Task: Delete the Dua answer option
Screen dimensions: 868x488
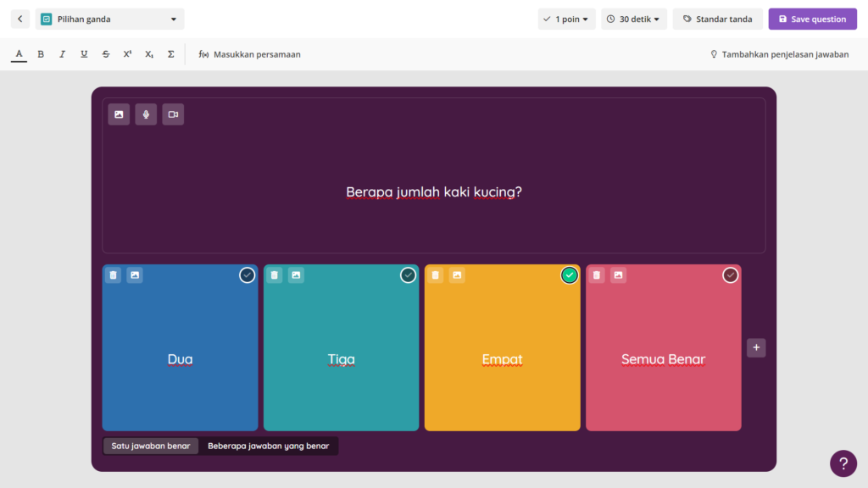Action: coord(114,275)
